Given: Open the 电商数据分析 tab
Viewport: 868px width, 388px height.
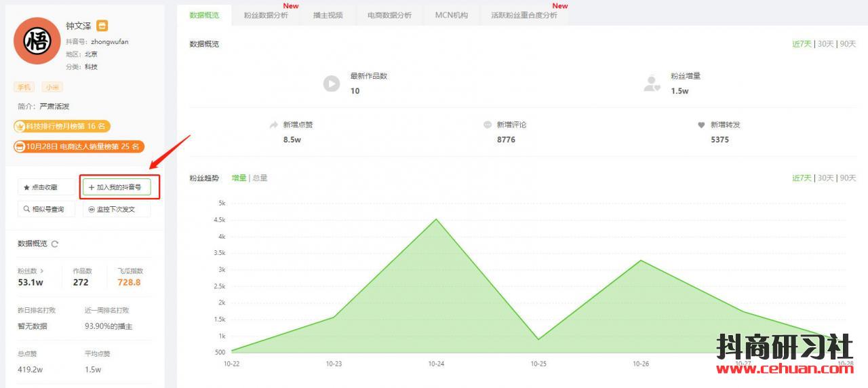Looking at the screenshot, I should (x=389, y=15).
